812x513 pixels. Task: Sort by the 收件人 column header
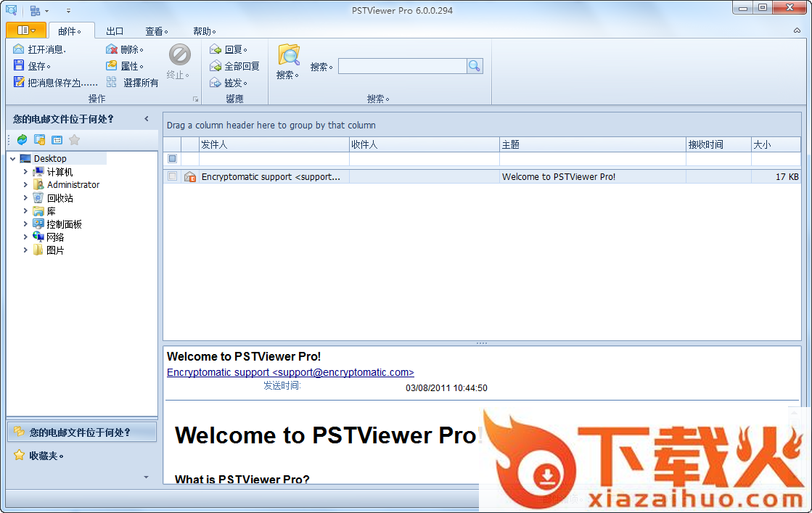tap(424, 144)
